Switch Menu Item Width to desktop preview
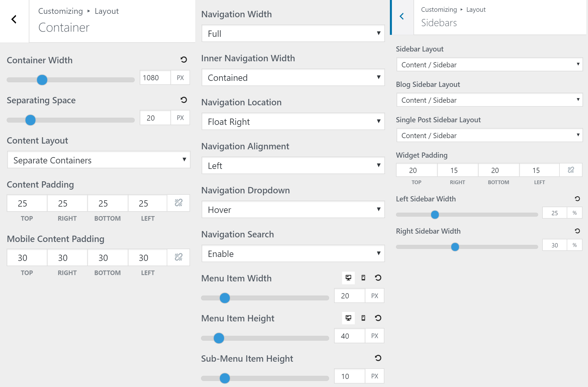Image resolution: width=588 pixels, height=387 pixels. [348, 278]
